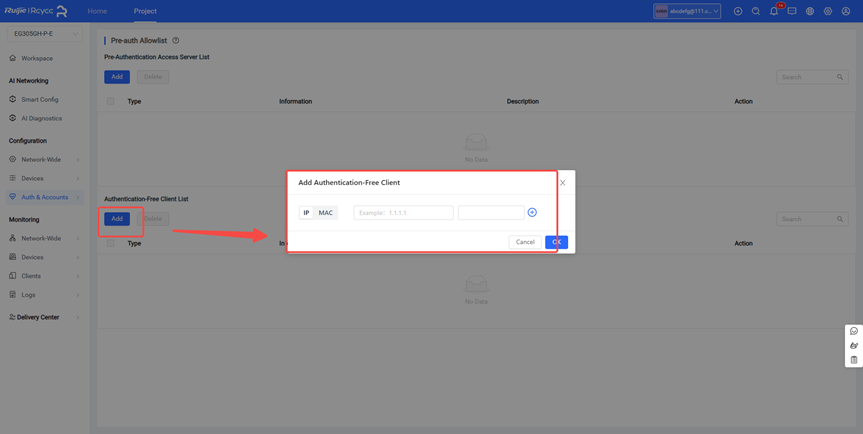This screenshot has height=434, width=863.
Task: Open the EG305GH-P-E device selector
Action: pos(44,34)
